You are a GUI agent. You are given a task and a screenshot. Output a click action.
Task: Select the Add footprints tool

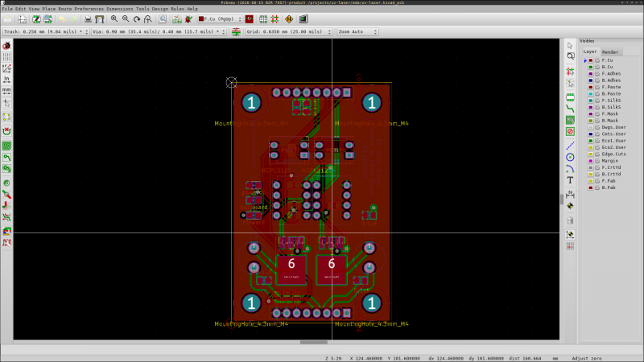(570, 97)
